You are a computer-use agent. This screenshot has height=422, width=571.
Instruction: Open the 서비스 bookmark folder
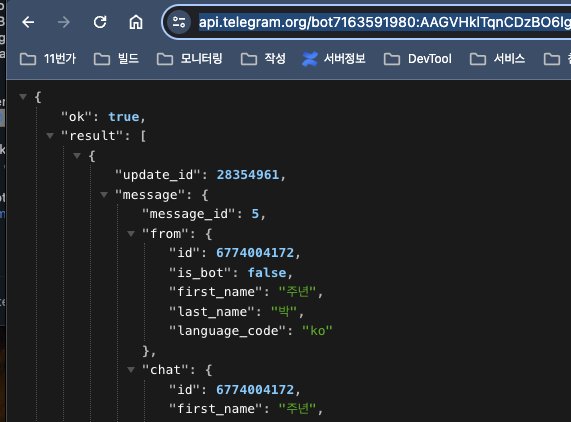pyautogui.click(x=497, y=59)
